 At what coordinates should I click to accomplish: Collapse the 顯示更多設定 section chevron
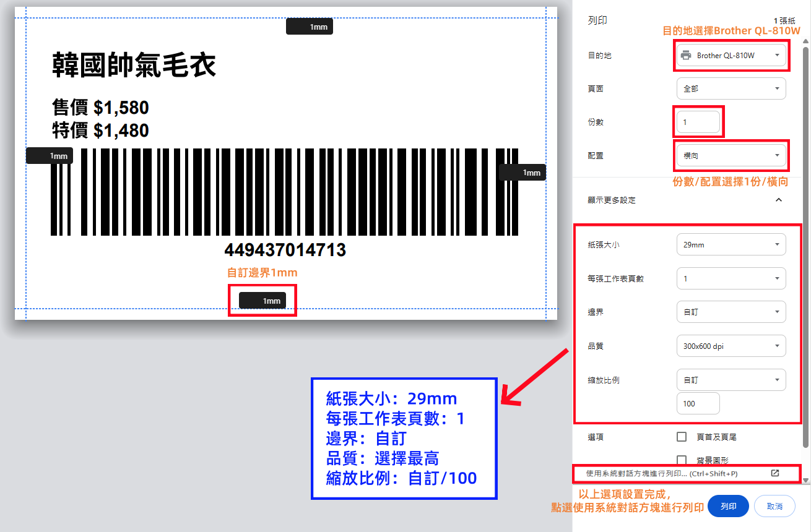(x=779, y=200)
